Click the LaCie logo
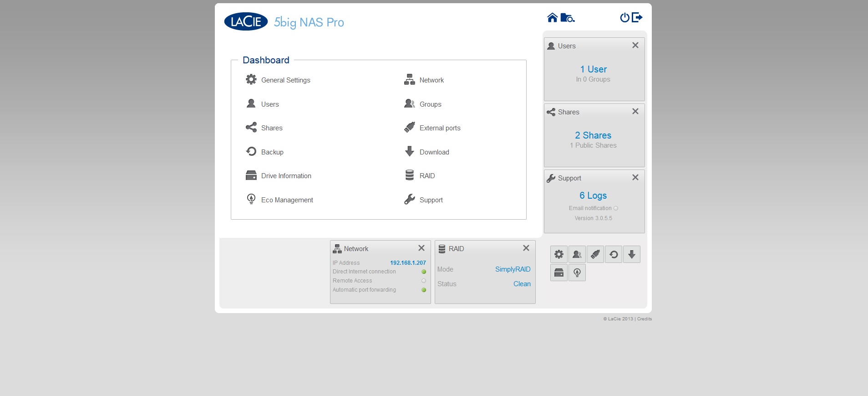Image resolution: width=868 pixels, height=396 pixels. (x=246, y=21)
